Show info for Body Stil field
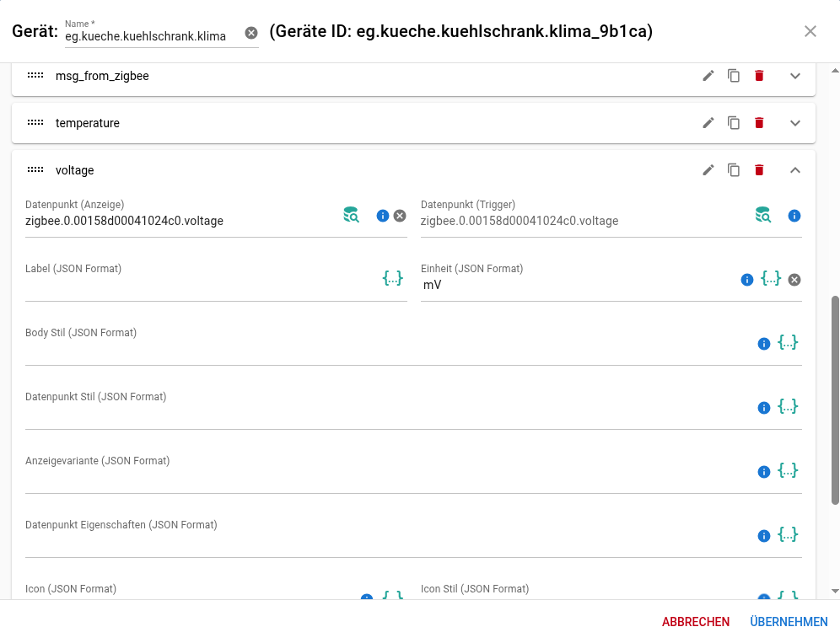The height and width of the screenshot is (643, 840). (764, 344)
